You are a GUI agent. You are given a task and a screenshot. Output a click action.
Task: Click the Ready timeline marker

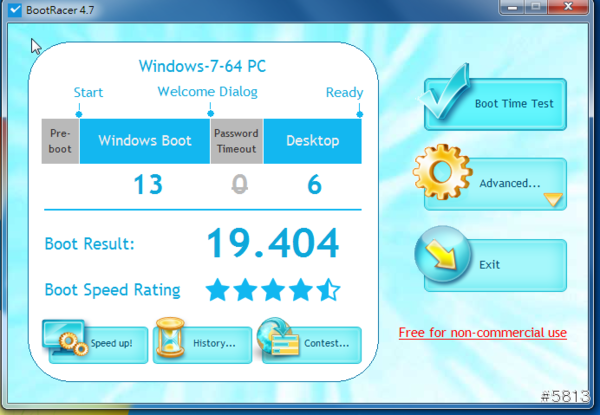359,114
